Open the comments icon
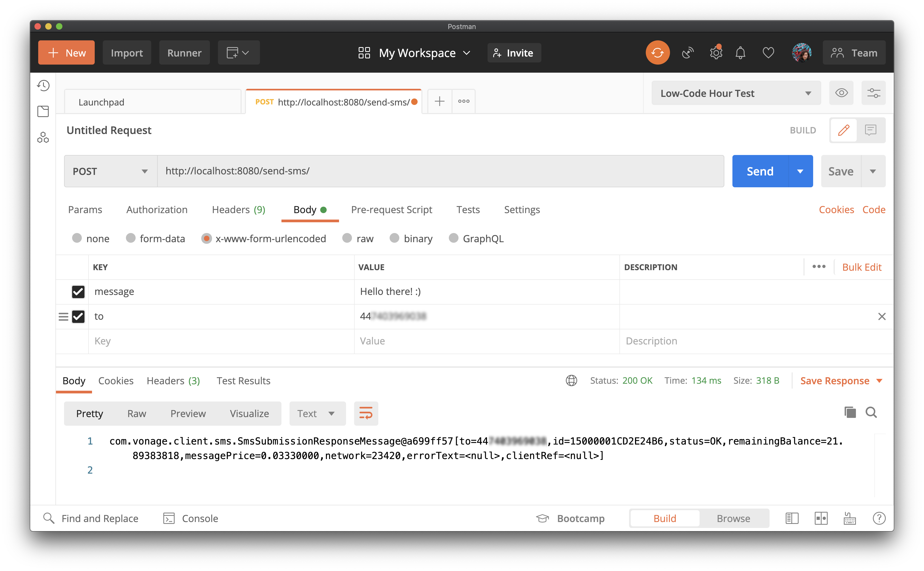 pyautogui.click(x=870, y=130)
